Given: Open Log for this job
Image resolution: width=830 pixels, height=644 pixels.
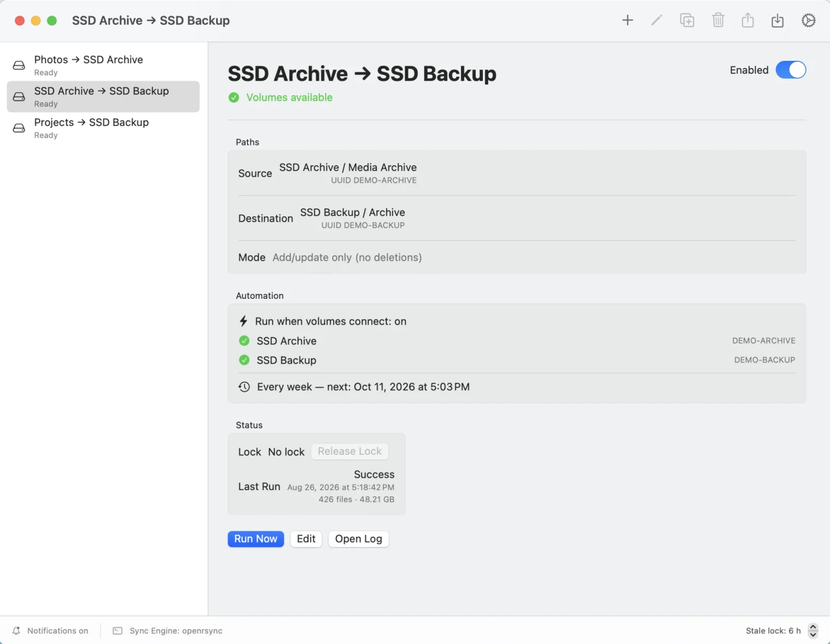Looking at the screenshot, I should click(x=358, y=539).
